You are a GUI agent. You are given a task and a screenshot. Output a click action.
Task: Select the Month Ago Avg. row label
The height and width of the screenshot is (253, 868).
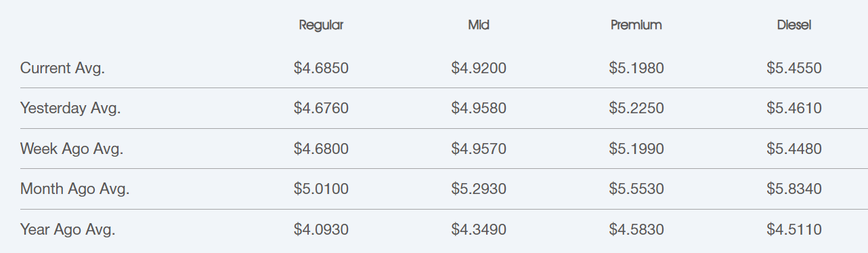pyautogui.click(x=74, y=189)
